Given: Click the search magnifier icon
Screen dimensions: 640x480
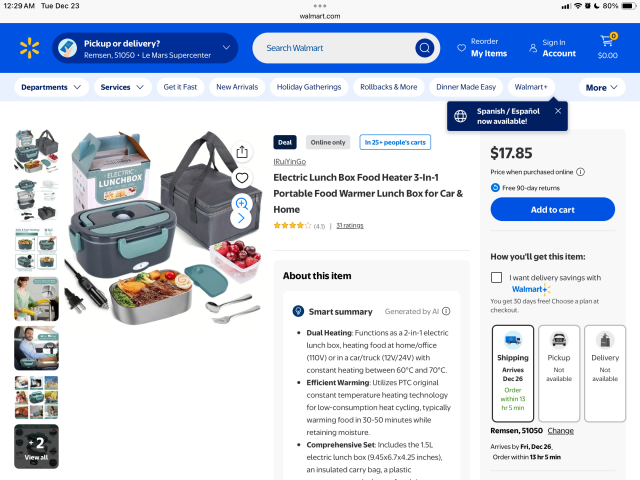Looking at the screenshot, I should tap(424, 48).
